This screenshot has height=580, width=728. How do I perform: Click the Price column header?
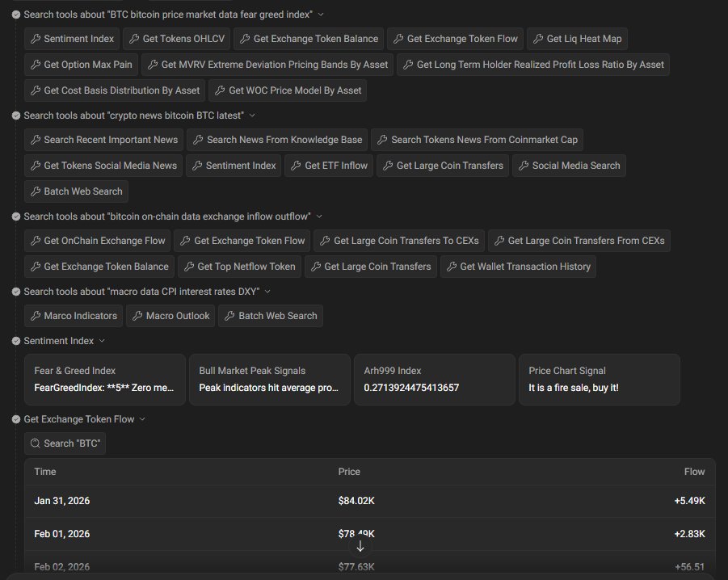[x=349, y=472]
